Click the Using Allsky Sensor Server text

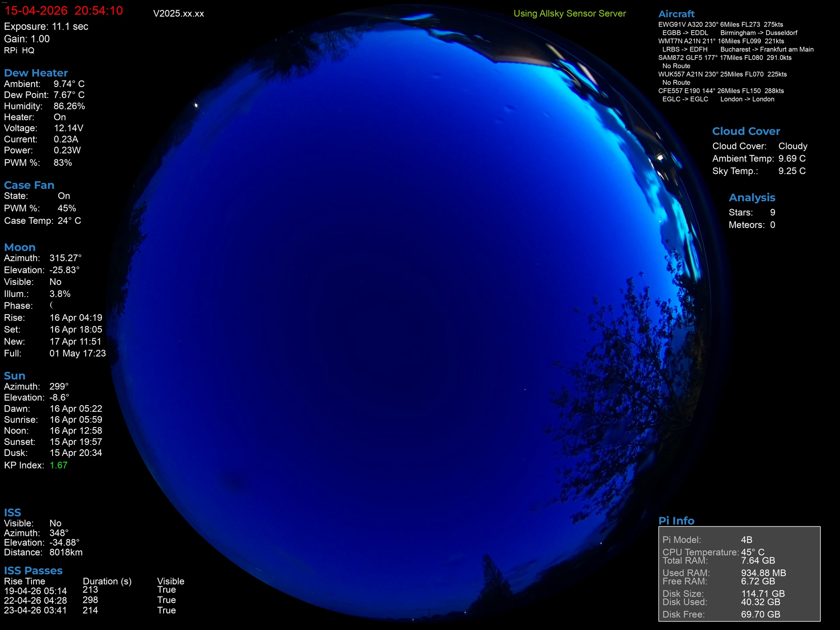(x=569, y=13)
